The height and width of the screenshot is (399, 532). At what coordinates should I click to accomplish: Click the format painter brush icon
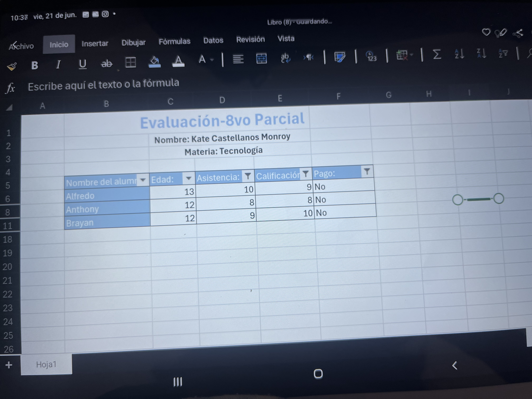(12, 66)
